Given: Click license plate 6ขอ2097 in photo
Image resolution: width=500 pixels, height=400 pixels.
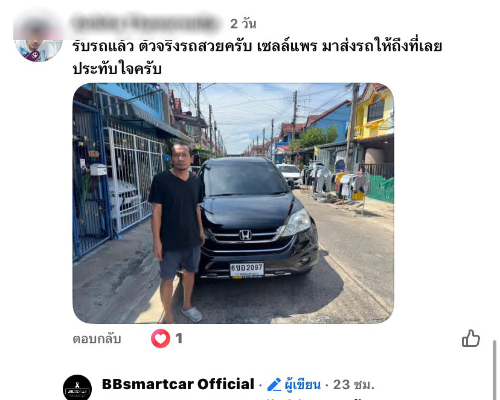Looking at the screenshot, I should coord(247,269).
